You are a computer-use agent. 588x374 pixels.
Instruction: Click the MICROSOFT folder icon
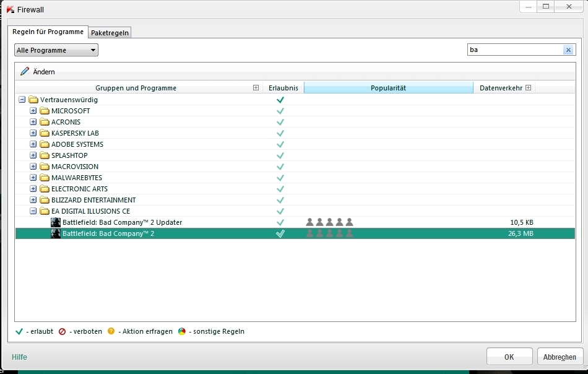[45, 111]
